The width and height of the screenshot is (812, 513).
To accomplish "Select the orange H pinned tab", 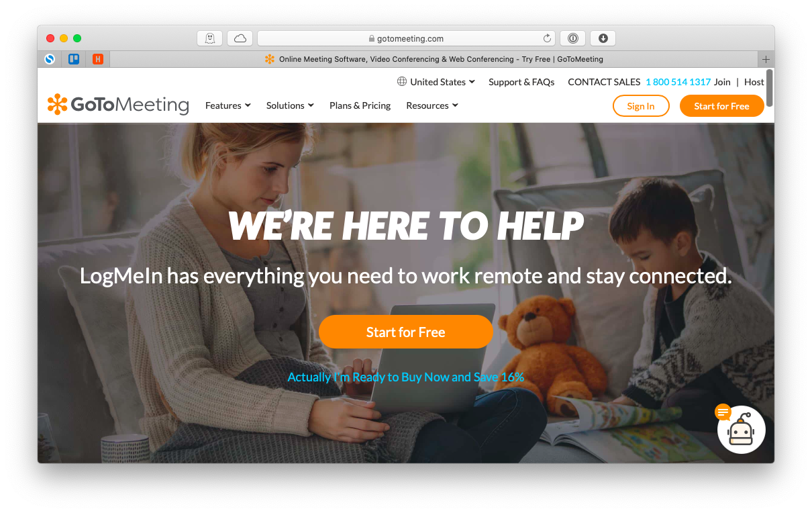I will point(98,59).
